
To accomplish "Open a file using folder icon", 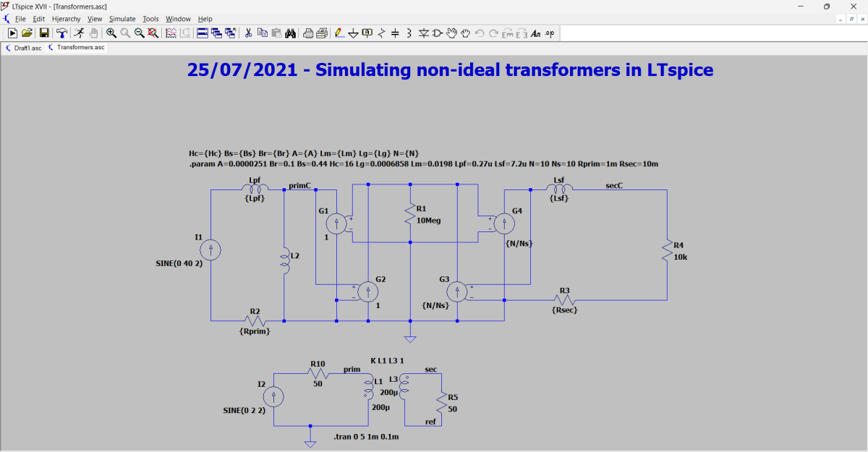I will pyautogui.click(x=27, y=33).
